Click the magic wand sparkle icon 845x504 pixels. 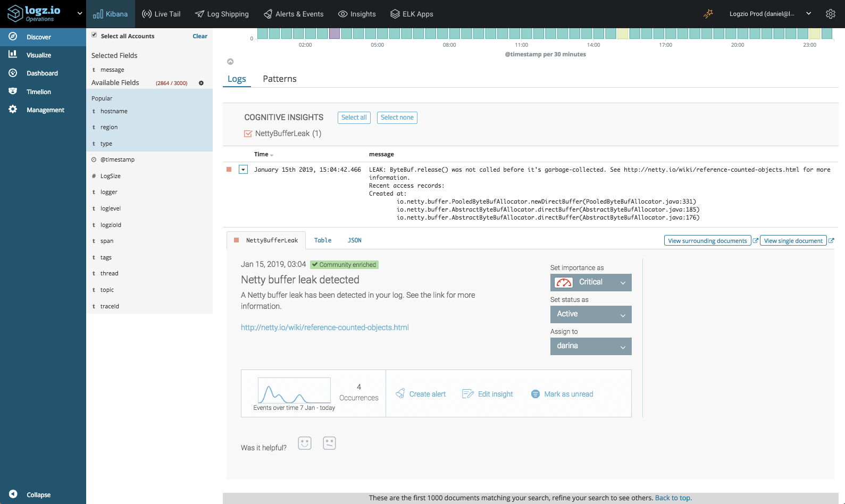[708, 14]
